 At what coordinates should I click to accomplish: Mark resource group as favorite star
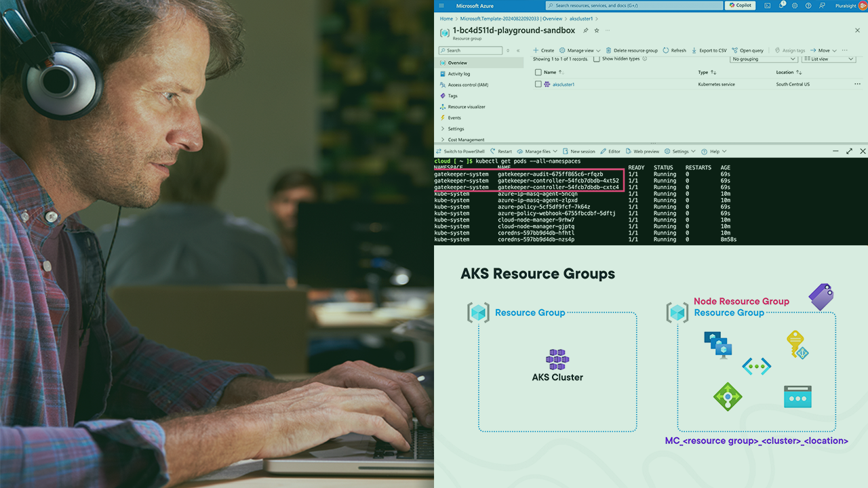[x=597, y=30]
